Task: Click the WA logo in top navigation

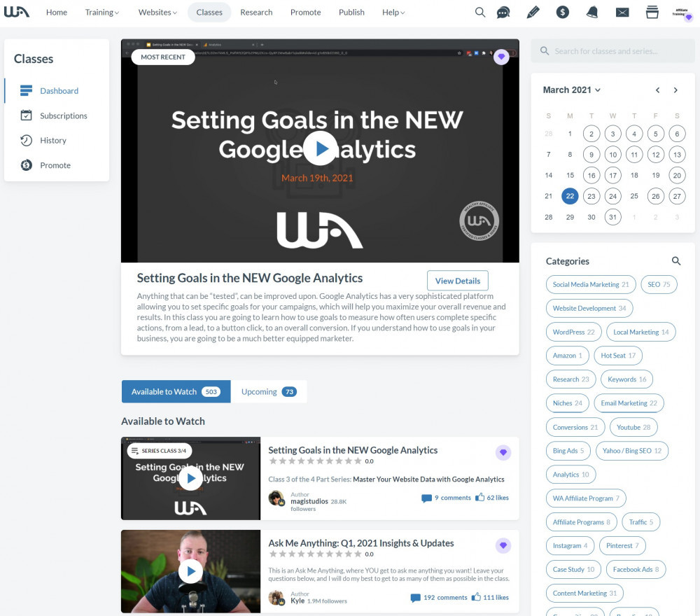Action: [x=17, y=12]
